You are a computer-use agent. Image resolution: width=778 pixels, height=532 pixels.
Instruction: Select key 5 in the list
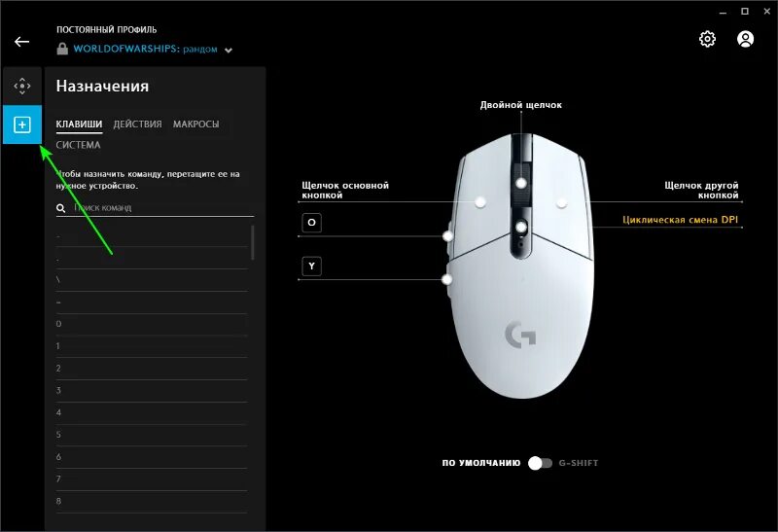152,435
